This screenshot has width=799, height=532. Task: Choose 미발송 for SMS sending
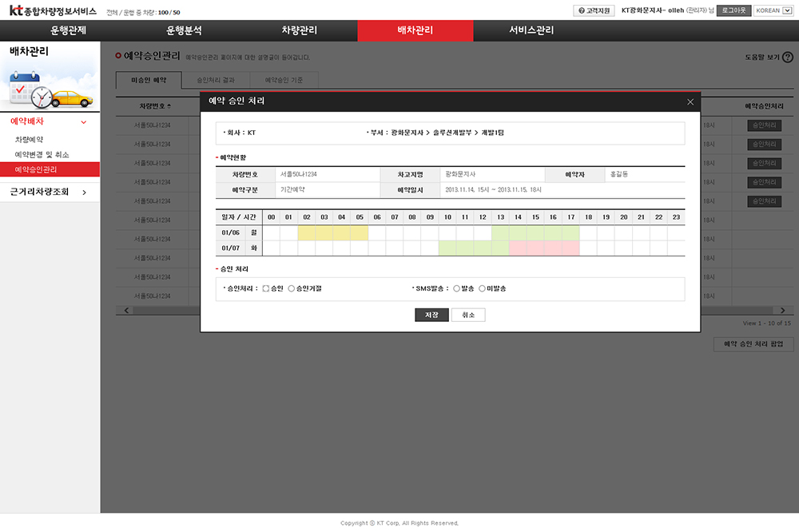482,288
